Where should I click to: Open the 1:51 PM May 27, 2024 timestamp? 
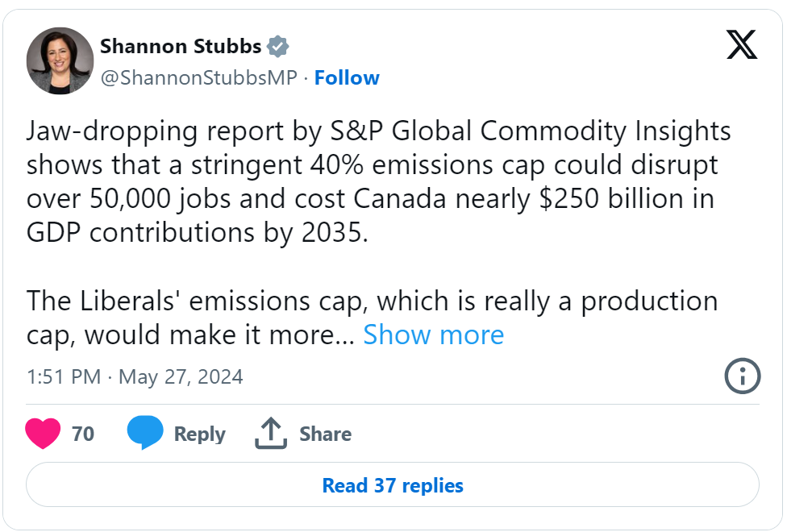(135, 376)
